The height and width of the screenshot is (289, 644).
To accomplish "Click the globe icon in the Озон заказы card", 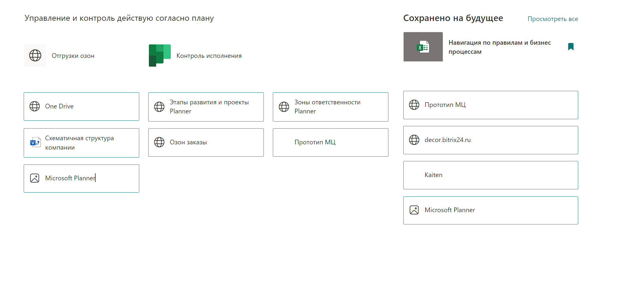I will 159,142.
